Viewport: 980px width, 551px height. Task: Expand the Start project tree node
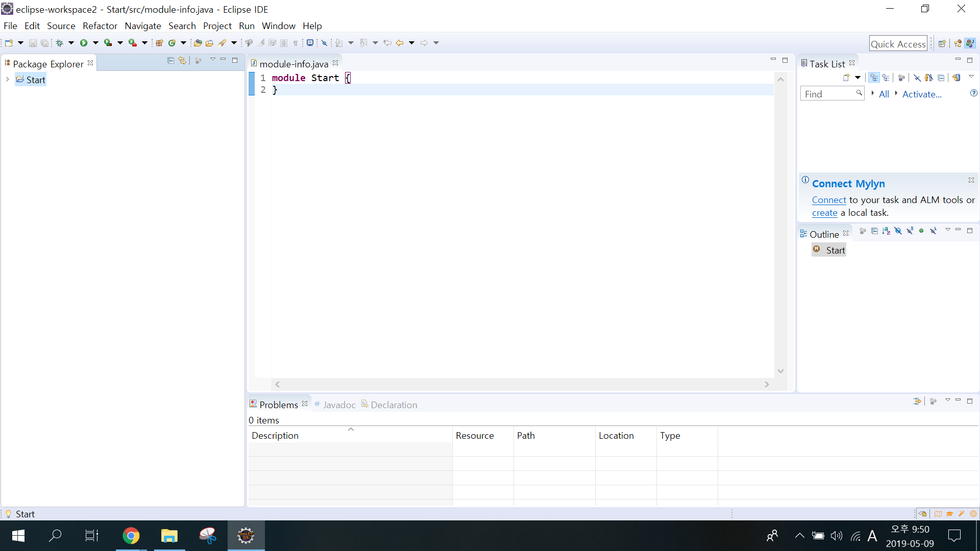8,80
